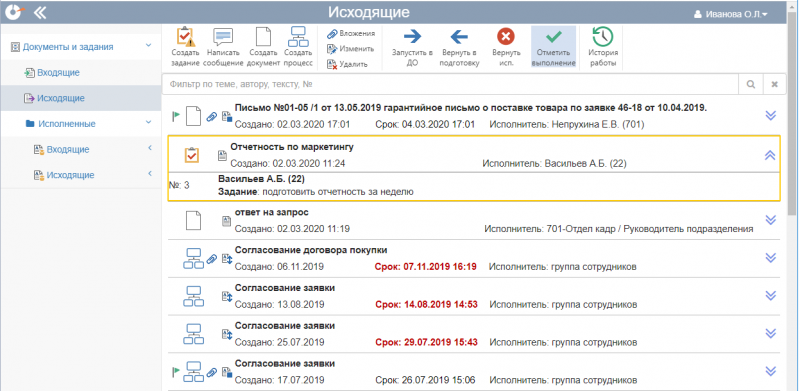Click overdue Срок: 07.11.2019 16:19
Image resolution: width=800 pixels, height=391 pixels.
tap(426, 266)
